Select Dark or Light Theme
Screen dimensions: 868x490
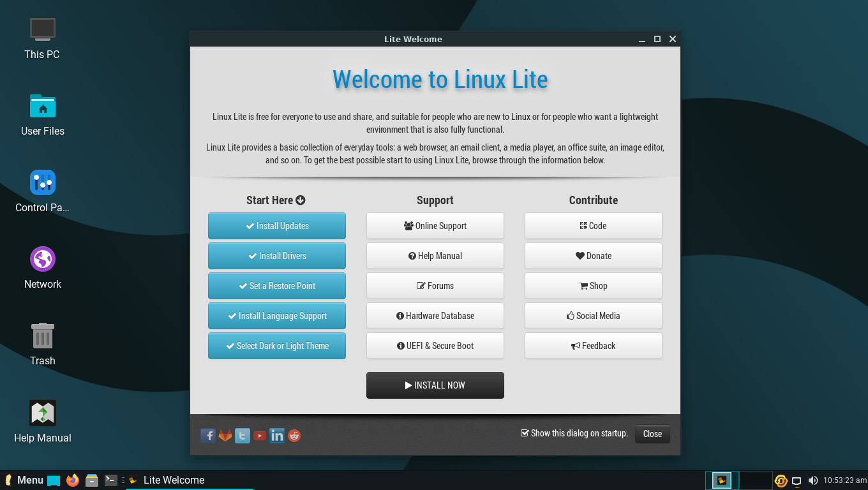[x=276, y=346]
